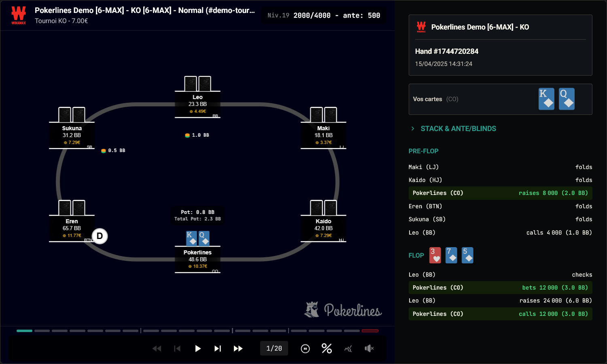Viewport: 607px width, 364px height.
Task: Click the hand date 15/04/2025 14:31:24
Action: (x=444, y=64)
